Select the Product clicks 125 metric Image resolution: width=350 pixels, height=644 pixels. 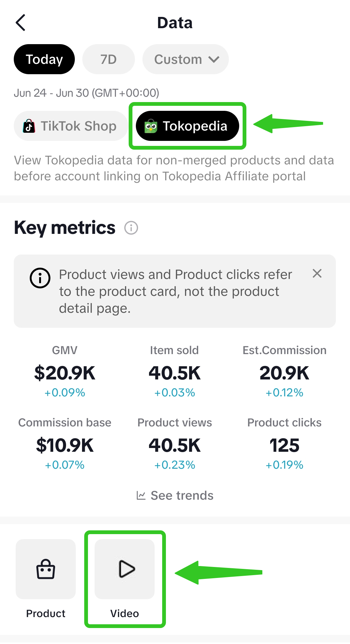(x=284, y=445)
